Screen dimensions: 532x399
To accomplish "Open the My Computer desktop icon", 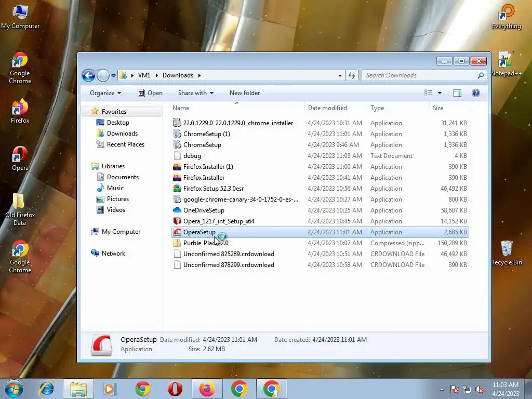I will 20,17.
